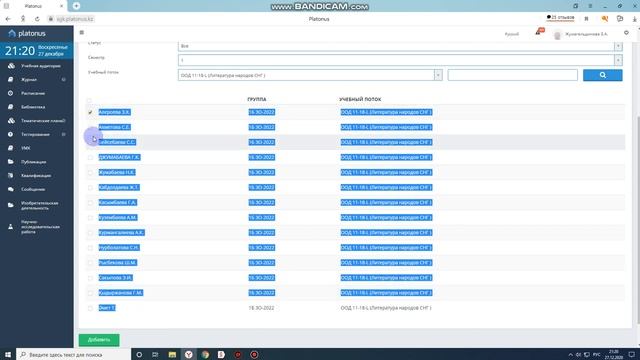Open Сообщения in the sidebar
Viewport: 640px width, 360px height.
click(33, 189)
